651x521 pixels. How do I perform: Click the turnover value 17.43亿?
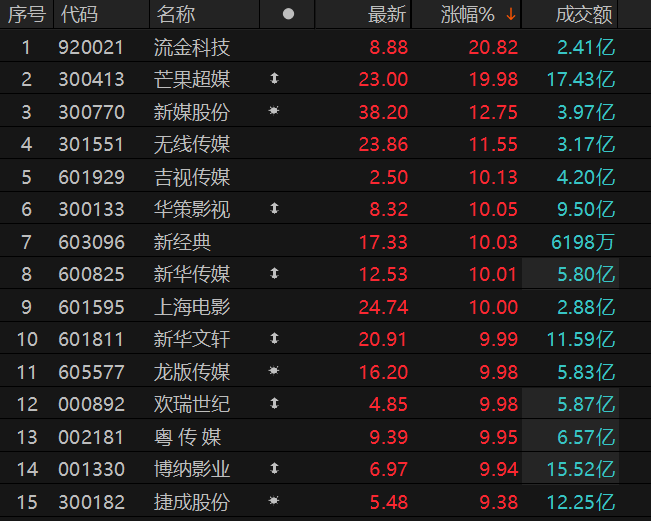click(581, 79)
